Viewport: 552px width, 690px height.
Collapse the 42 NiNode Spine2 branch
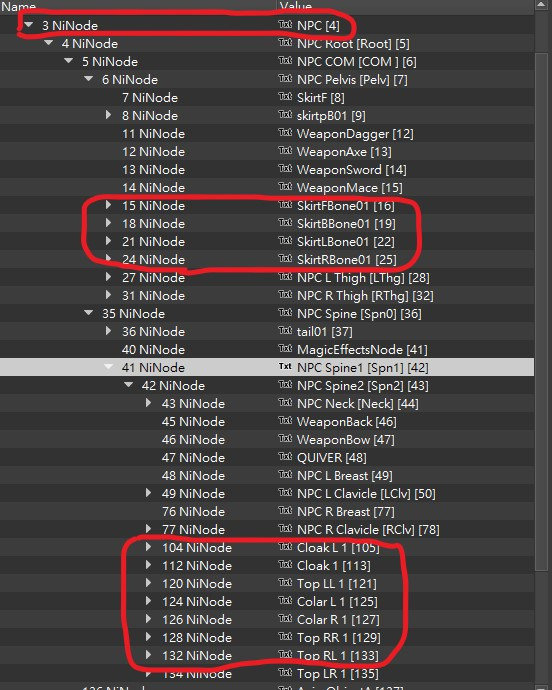pyautogui.click(x=129, y=385)
